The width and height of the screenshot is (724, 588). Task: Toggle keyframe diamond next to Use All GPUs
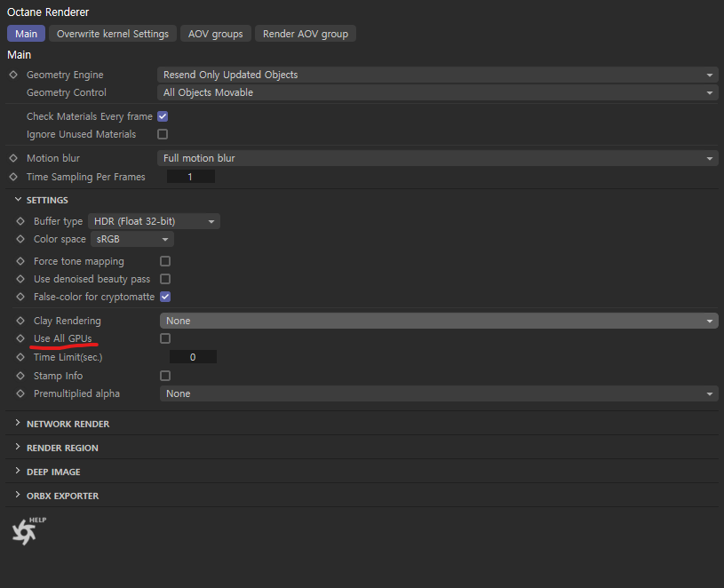(20, 338)
